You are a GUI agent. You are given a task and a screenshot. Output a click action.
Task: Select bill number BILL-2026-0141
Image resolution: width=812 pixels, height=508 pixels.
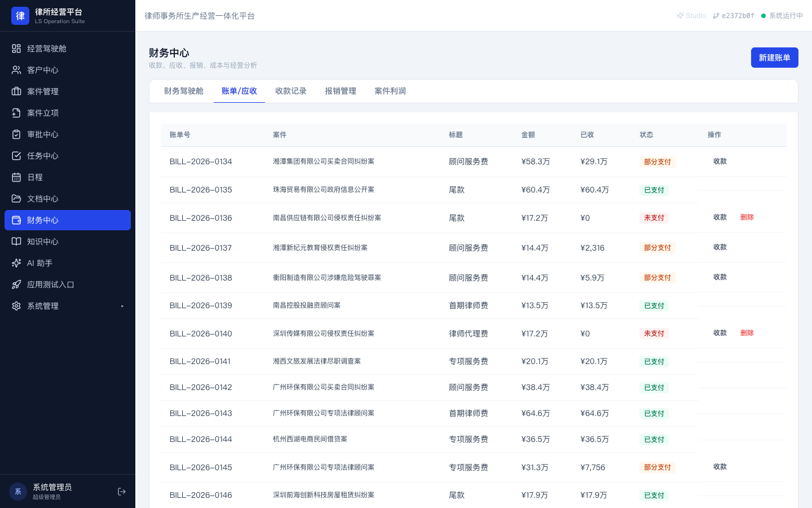[200, 361]
